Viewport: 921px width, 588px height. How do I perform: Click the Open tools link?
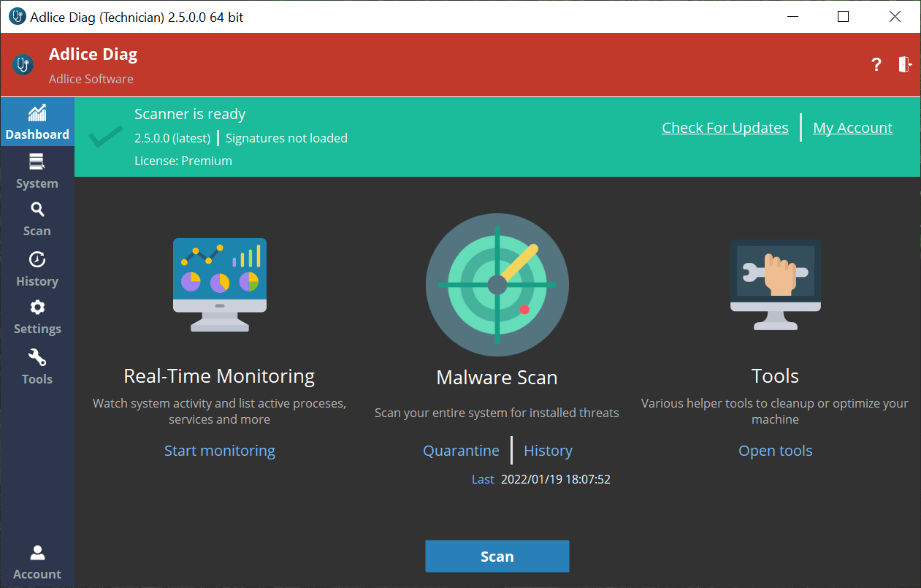click(775, 451)
